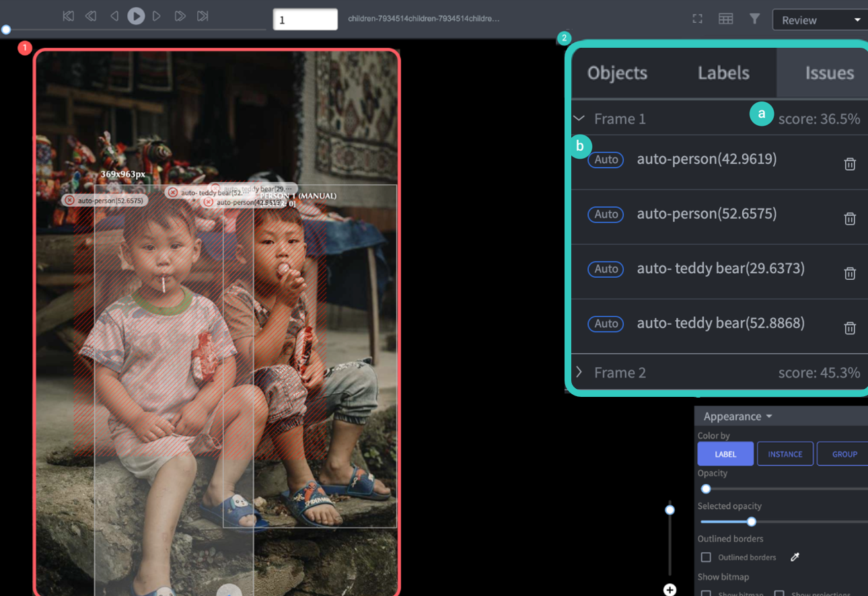Step to the next frame arrow

157,16
